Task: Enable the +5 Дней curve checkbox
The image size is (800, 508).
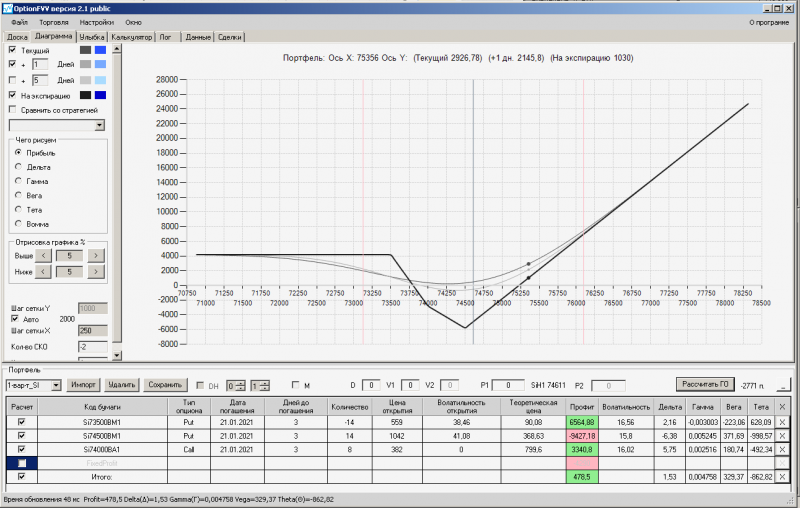Action: coord(13,80)
